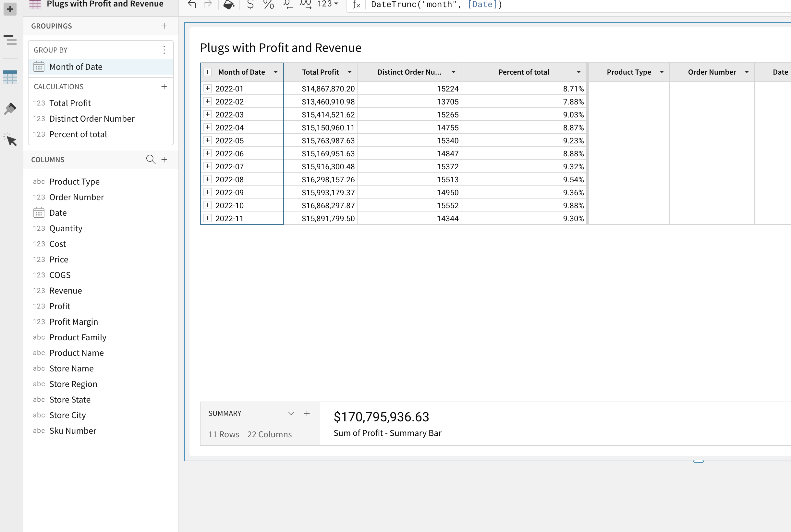Search the Columns list

click(150, 159)
